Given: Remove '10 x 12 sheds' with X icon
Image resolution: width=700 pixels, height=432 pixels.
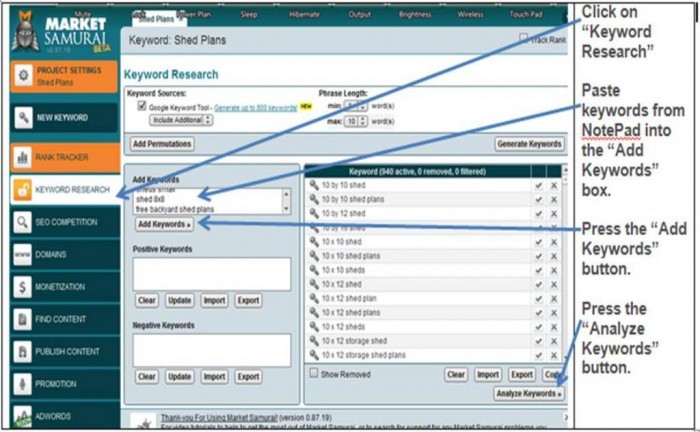Looking at the screenshot, I should [x=554, y=327].
